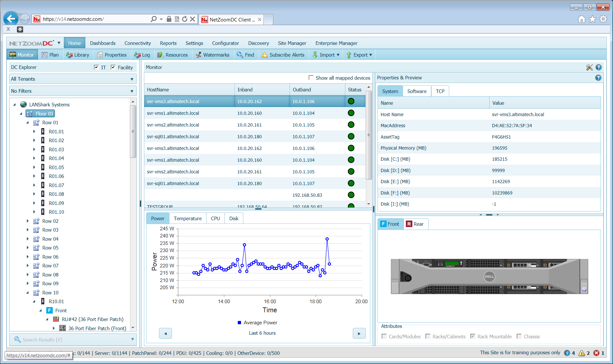Open the Library toolbar icon
This screenshot has height=364, width=613.
click(x=69, y=55)
